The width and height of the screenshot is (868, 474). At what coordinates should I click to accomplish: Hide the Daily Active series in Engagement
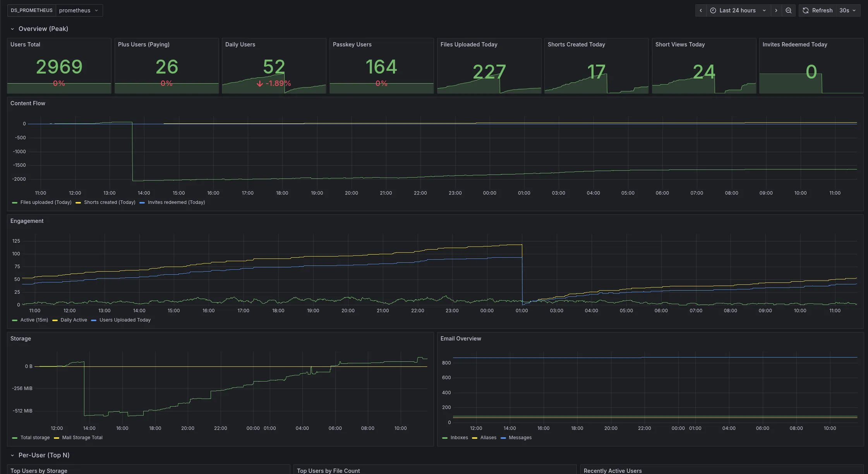point(74,320)
